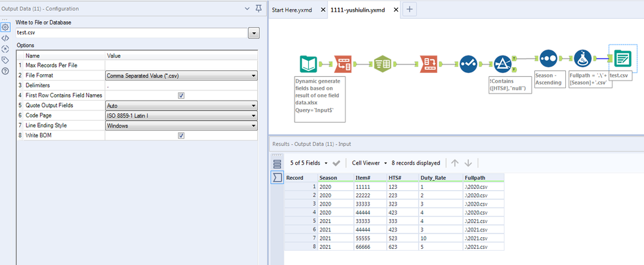This screenshot has height=265, width=644.
Task: Click the Dynamic generate fields annotation
Action: pos(320,99)
